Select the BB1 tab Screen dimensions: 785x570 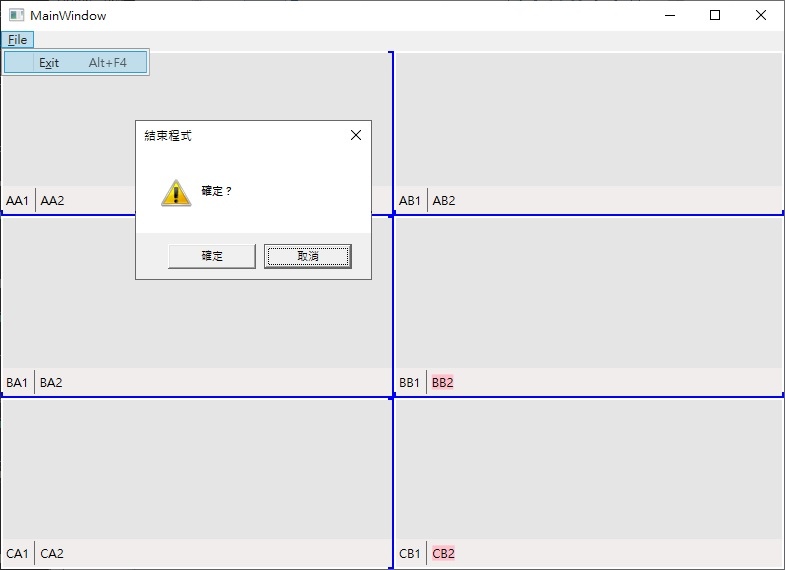(409, 383)
